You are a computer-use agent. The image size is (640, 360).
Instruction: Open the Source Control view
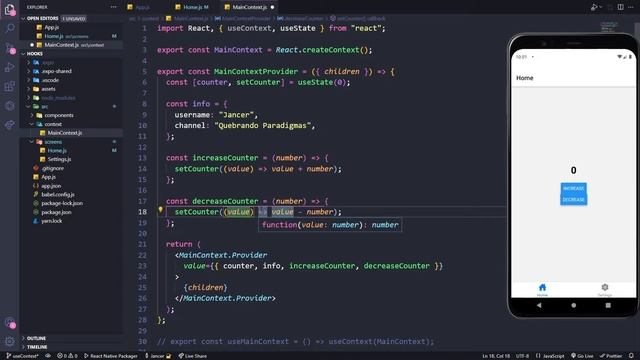point(10,48)
